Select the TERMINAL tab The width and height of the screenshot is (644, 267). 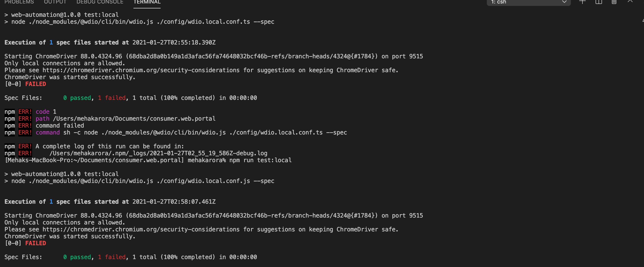pos(147,2)
